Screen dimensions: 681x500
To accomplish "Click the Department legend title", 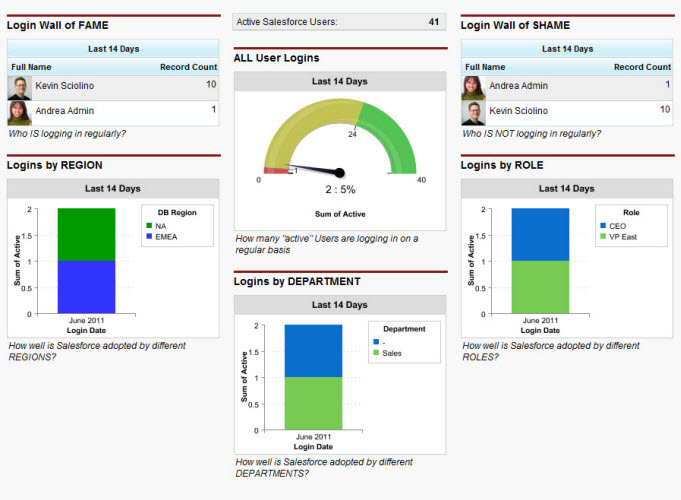I will pyautogui.click(x=404, y=329).
